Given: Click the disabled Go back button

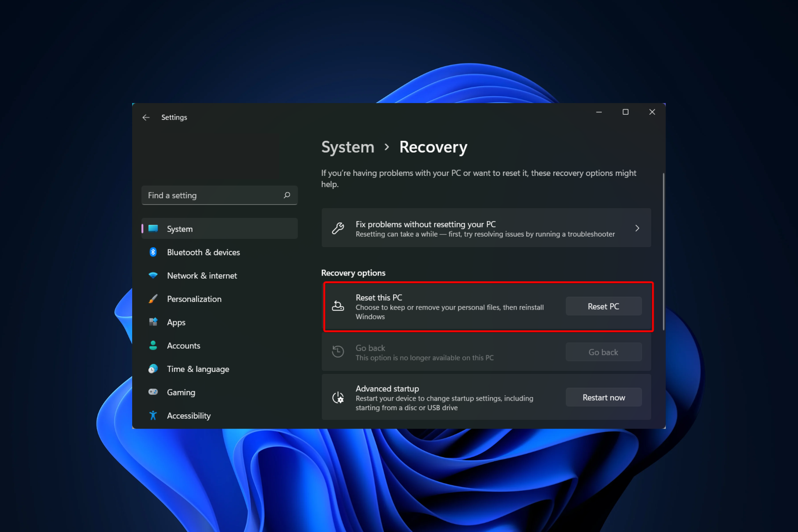Looking at the screenshot, I should [x=603, y=352].
